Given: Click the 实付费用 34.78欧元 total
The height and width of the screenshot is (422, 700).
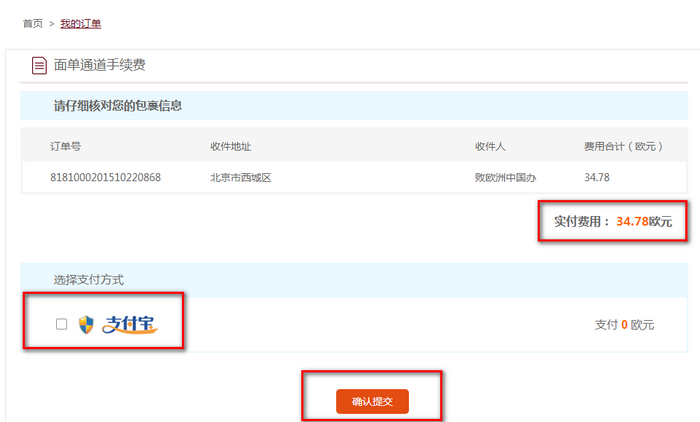Looking at the screenshot, I should pyautogui.click(x=613, y=221).
